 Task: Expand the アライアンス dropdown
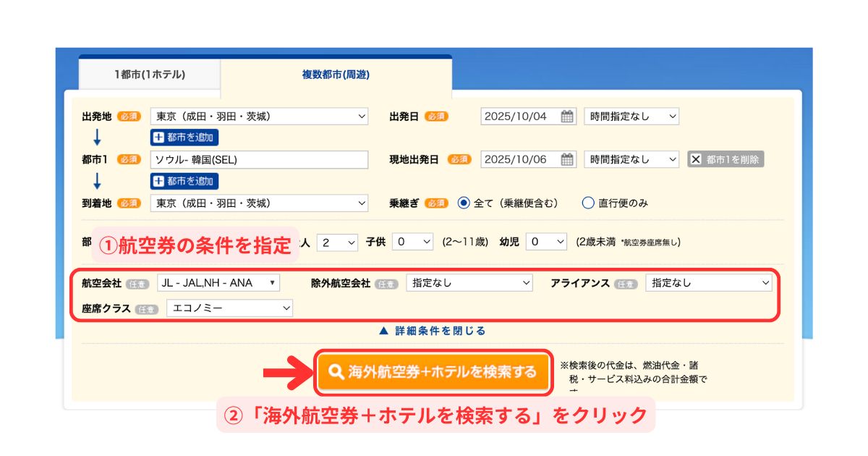coord(709,283)
